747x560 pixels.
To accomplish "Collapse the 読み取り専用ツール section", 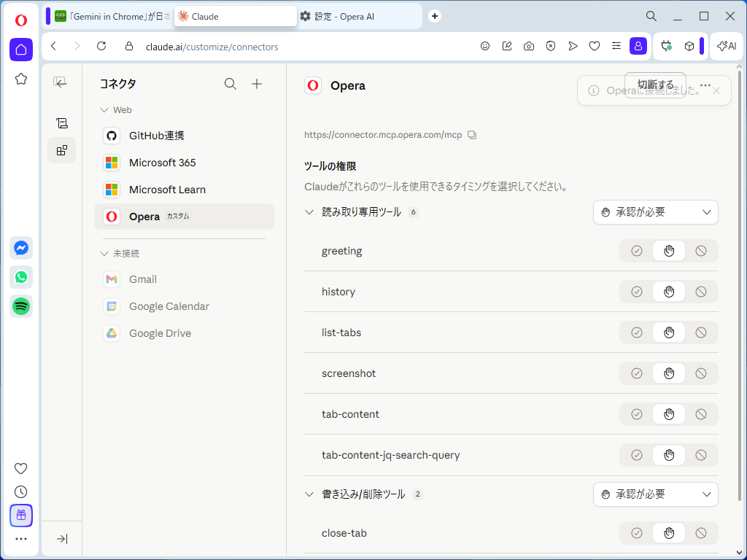I will (309, 212).
